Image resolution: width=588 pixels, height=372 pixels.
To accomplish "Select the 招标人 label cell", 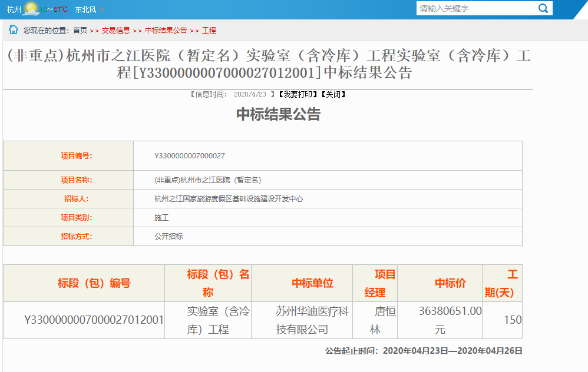I will tap(68, 198).
